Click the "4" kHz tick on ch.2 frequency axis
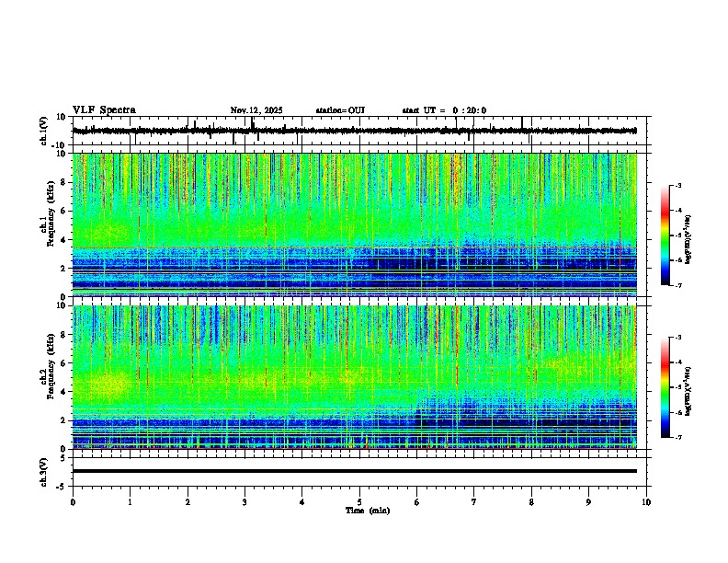This screenshot has width=728, height=563. coord(64,392)
